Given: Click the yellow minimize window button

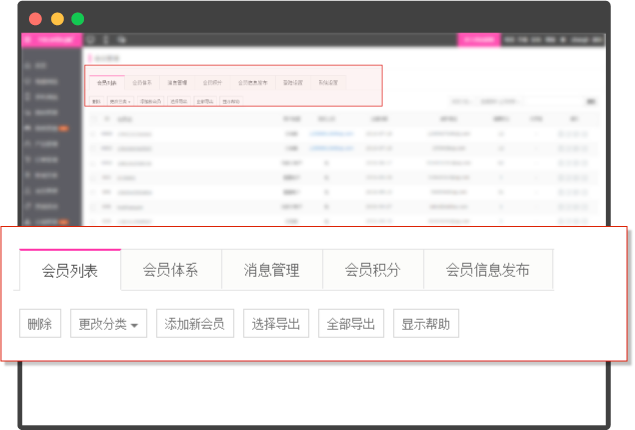Looking at the screenshot, I should tap(56, 18).
